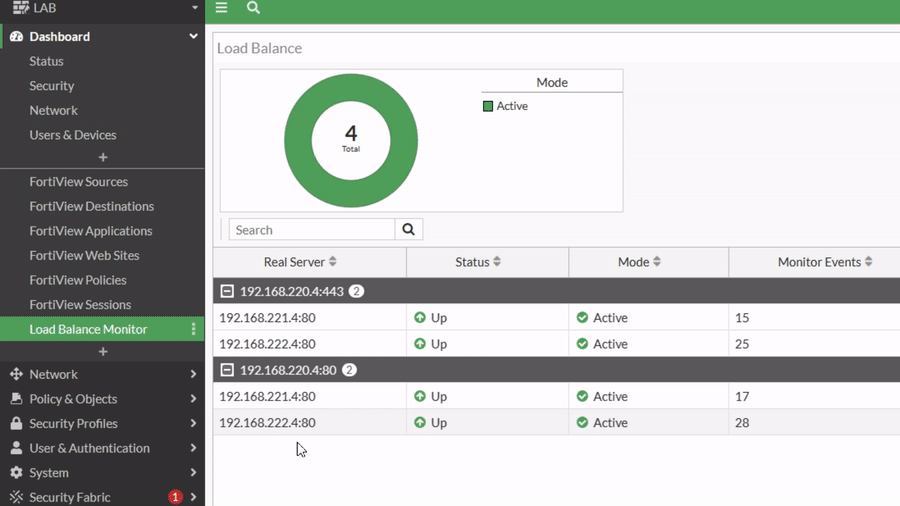Expand Security Profiles chevron
Viewport: 900px width, 506px height.
tap(193, 423)
